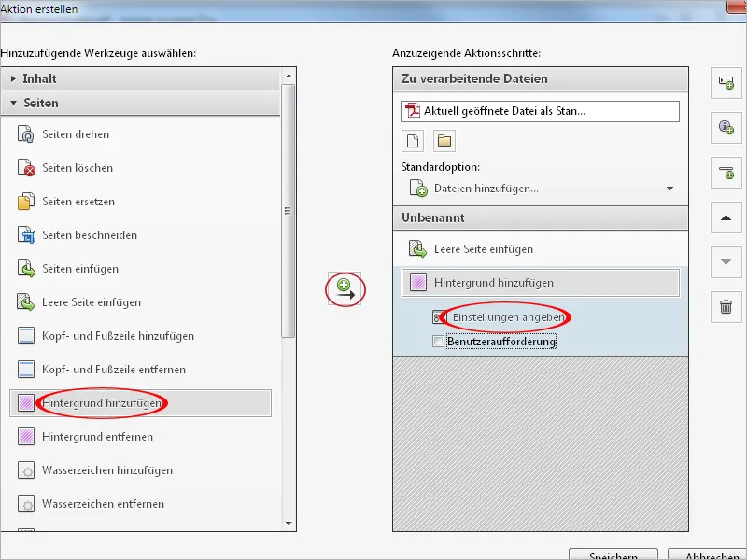The height and width of the screenshot is (560, 747).
Task: Select Hintergrund hinzufügen action step
Action: [541, 283]
